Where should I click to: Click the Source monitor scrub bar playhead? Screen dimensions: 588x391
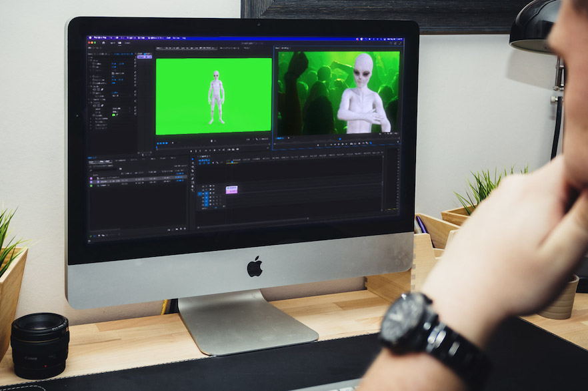tap(157, 147)
